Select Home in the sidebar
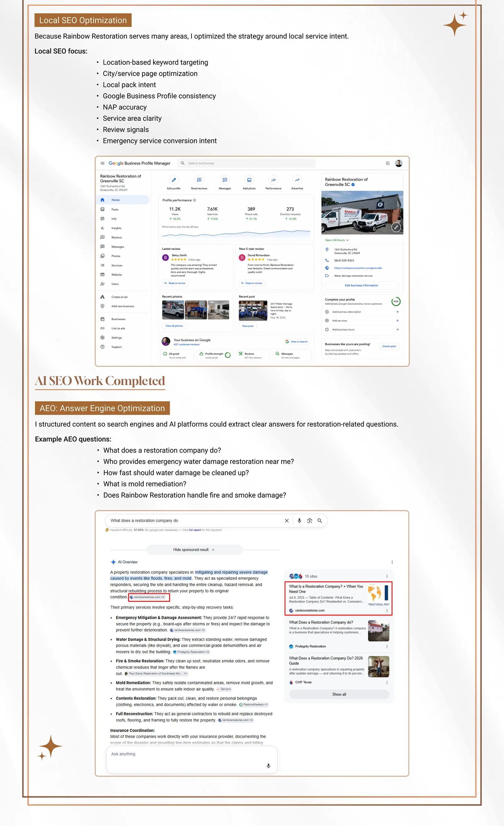The width and height of the screenshot is (504, 826). point(123,200)
